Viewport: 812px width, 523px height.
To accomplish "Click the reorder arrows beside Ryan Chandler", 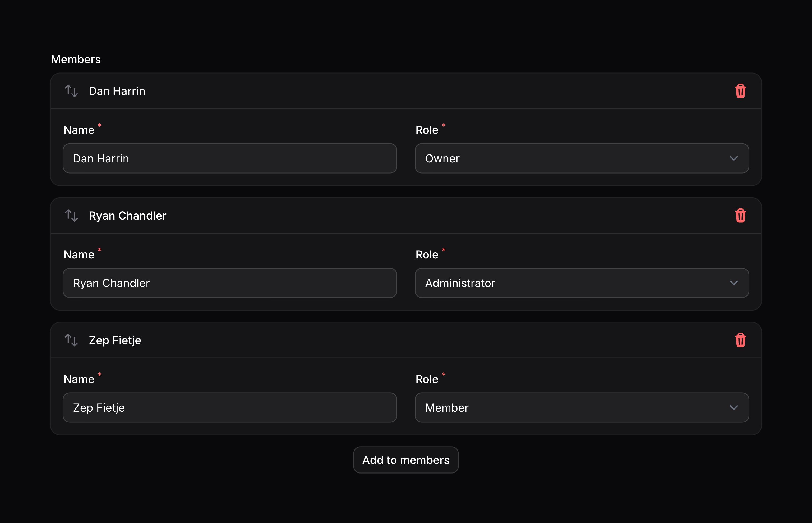I will [x=72, y=215].
